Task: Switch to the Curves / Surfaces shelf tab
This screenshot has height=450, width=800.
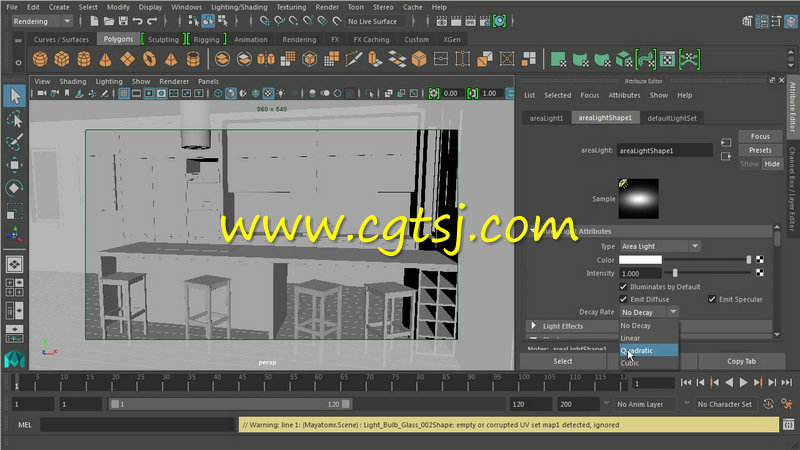Action: pos(61,39)
